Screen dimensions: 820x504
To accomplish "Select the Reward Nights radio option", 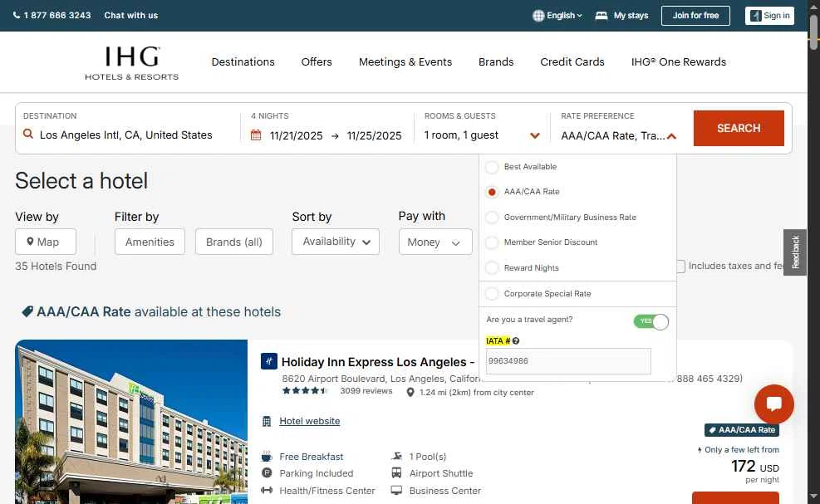I will click(492, 267).
